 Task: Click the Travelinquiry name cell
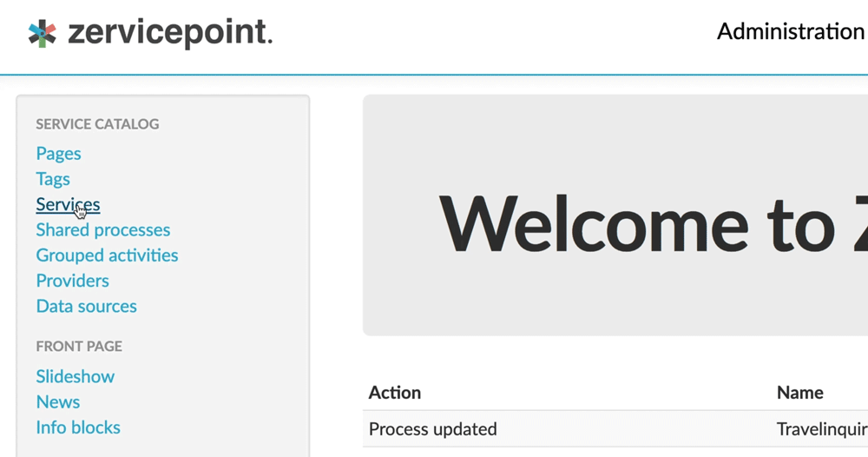tap(821, 429)
